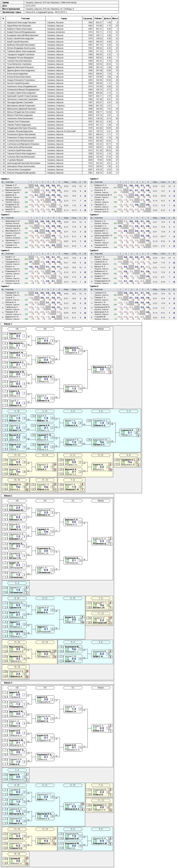The height and width of the screenshot is (868, 178).
Task: Open row 'Гимадеев Руслан Фаридович'
Action: click(x=20, y=58)
